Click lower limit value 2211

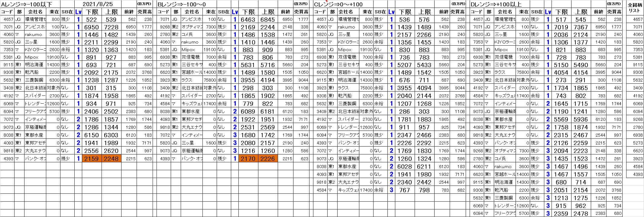pos(92,42)
